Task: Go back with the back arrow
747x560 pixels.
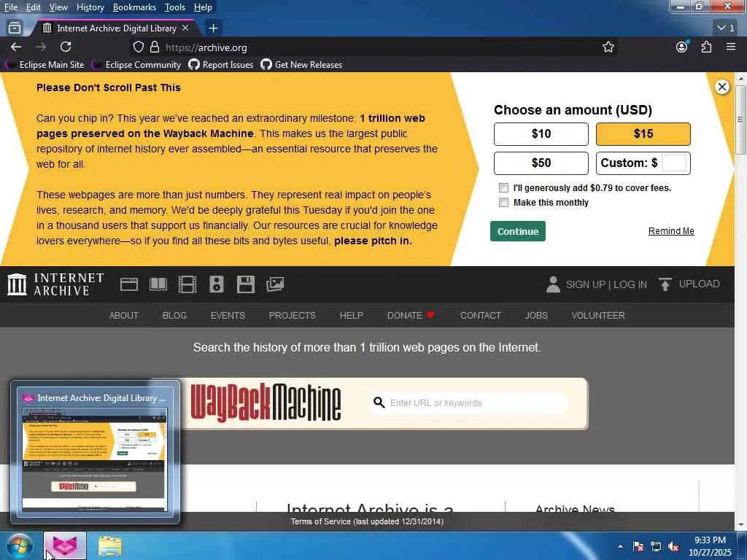Action: tap(16, 47)
